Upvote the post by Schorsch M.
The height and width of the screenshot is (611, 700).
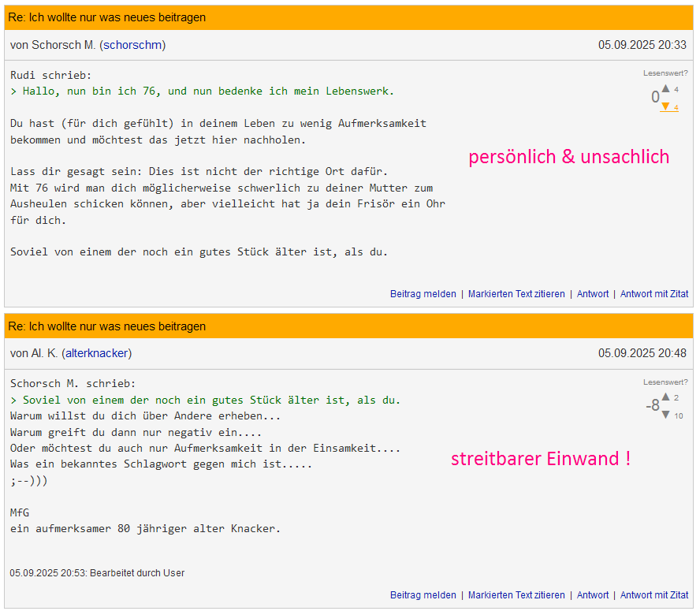tap(665, 88)
